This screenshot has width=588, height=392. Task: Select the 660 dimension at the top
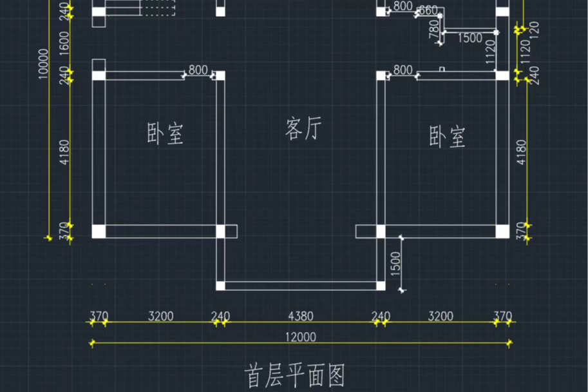430,10
